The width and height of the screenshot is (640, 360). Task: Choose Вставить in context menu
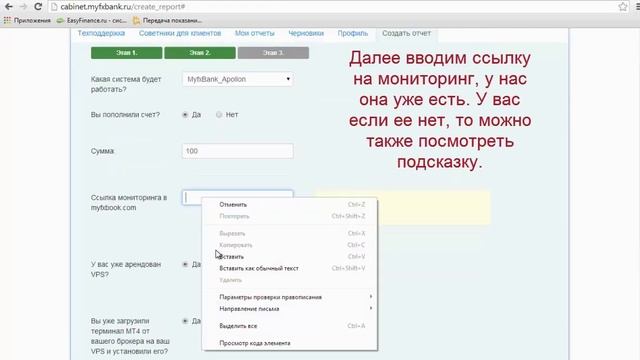(290, 257)
